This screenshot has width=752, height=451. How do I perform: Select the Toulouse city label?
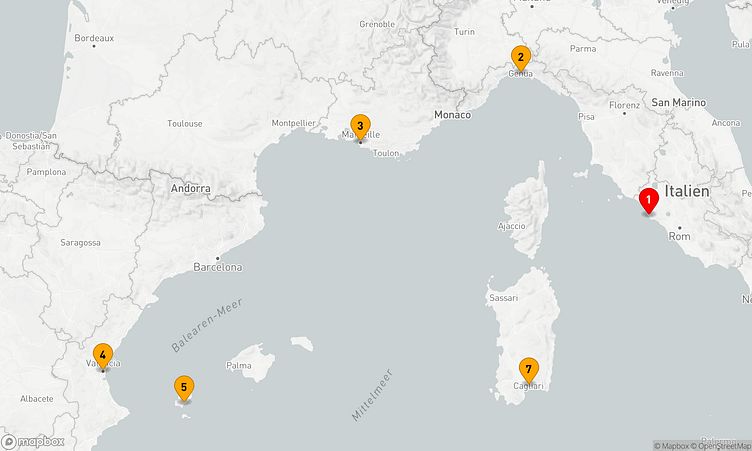click(185, 124)
